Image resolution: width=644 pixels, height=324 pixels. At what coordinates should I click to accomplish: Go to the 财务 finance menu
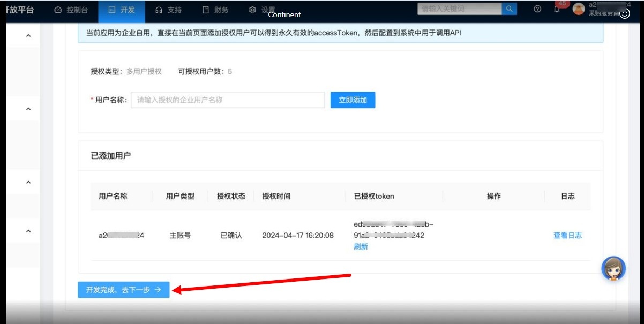click(215, 10)
